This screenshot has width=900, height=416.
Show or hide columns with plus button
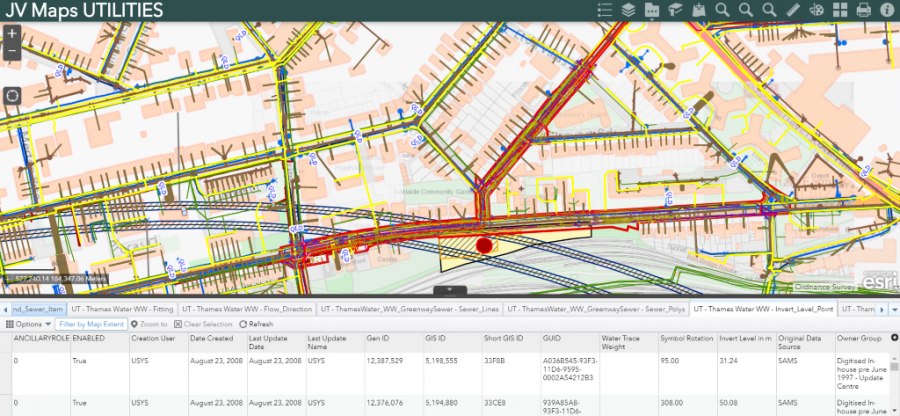893,338
